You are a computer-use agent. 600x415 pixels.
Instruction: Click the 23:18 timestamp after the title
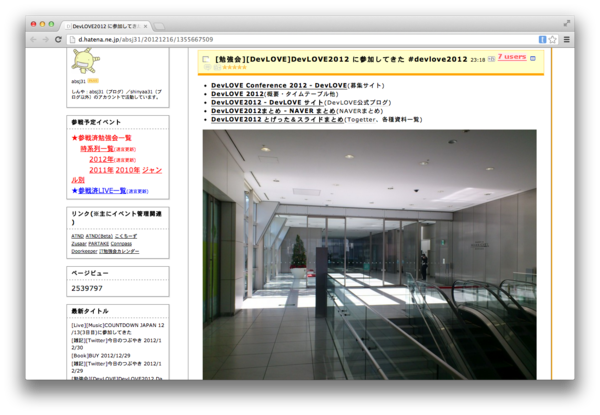coord(478,60)
